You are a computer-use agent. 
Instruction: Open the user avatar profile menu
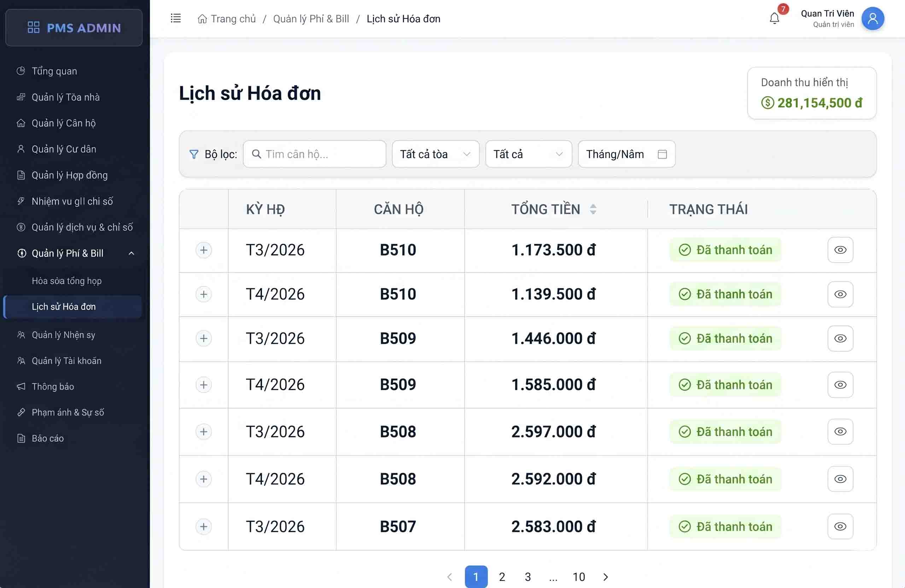[x=872, y=18]
